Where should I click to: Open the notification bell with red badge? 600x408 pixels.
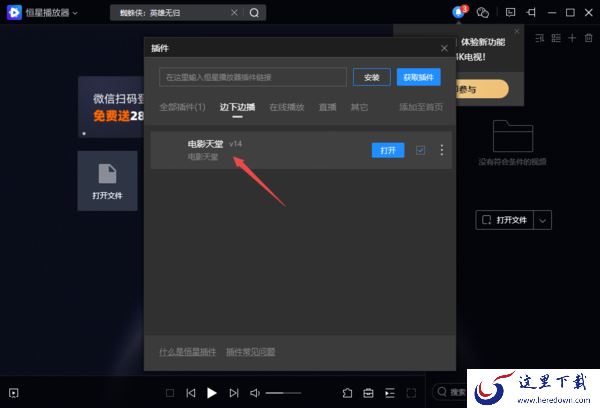458,12
